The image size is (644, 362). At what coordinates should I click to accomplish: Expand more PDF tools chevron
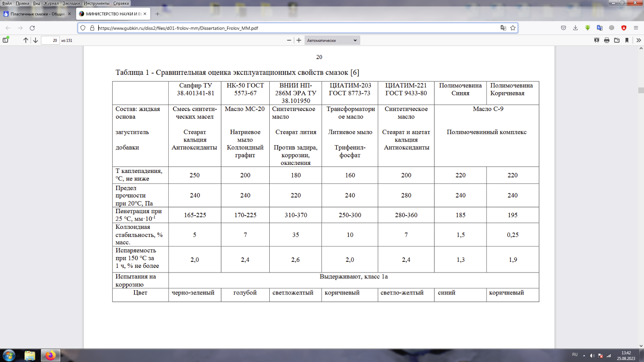tap(639, 40)
